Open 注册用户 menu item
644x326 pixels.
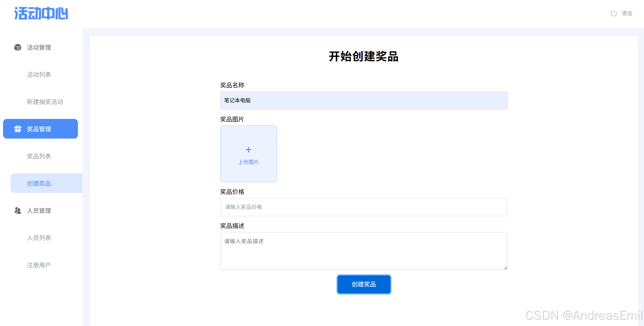(x=39, y=265)
